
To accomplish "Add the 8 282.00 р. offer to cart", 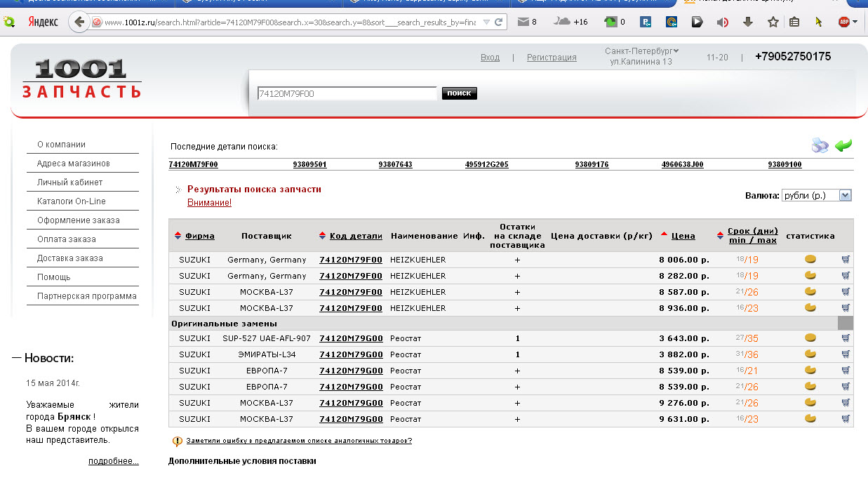I will (846, 276).
